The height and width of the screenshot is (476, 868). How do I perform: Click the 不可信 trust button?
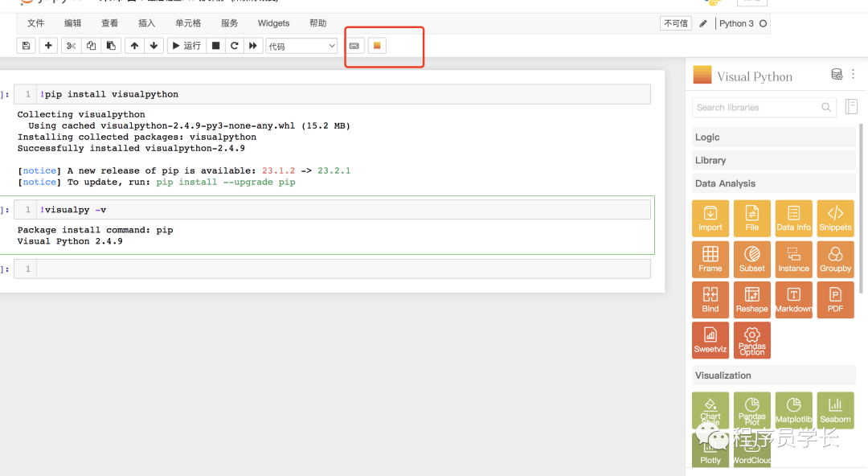[x=676, y=23]
